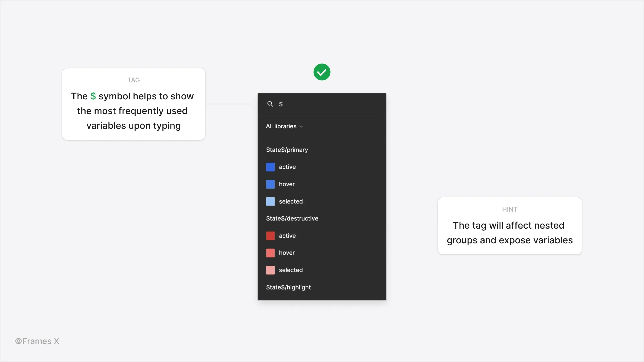Image resolution: width=644 pixels, height=362 pixels.
Task: Select the State$/destructive group header
Action: click(x=292, y=218)
